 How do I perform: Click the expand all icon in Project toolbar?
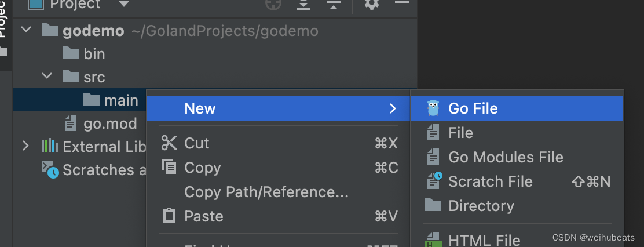[303, 5]
